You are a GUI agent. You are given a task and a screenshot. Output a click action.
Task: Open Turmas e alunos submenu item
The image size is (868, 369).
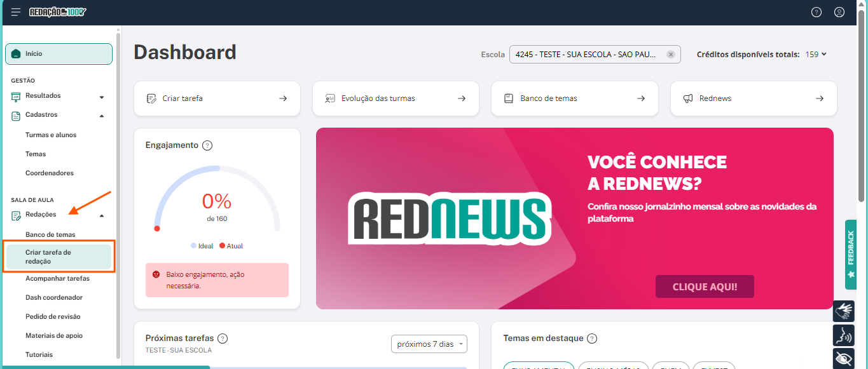(x=51, y=135)
